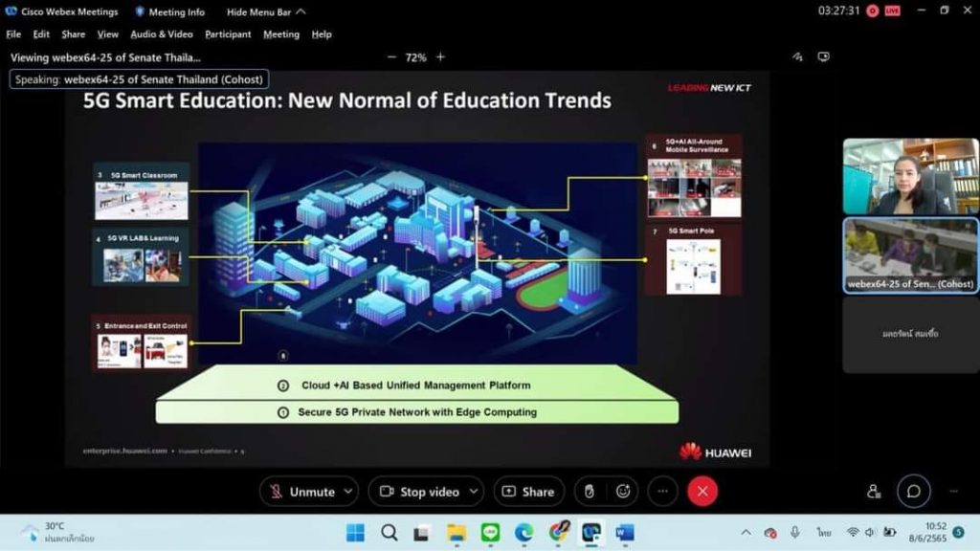
Task: Open LINE app from taskbar
Action: (491, 533)
